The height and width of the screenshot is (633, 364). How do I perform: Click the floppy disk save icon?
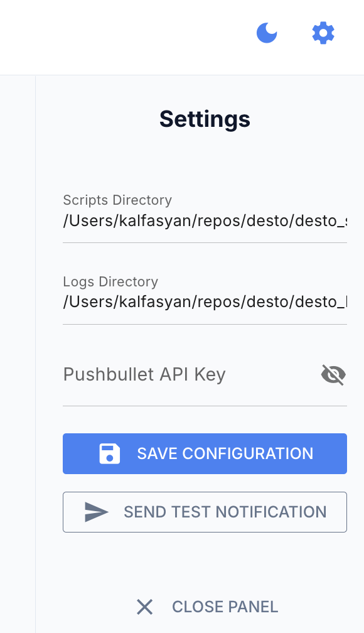110,453
